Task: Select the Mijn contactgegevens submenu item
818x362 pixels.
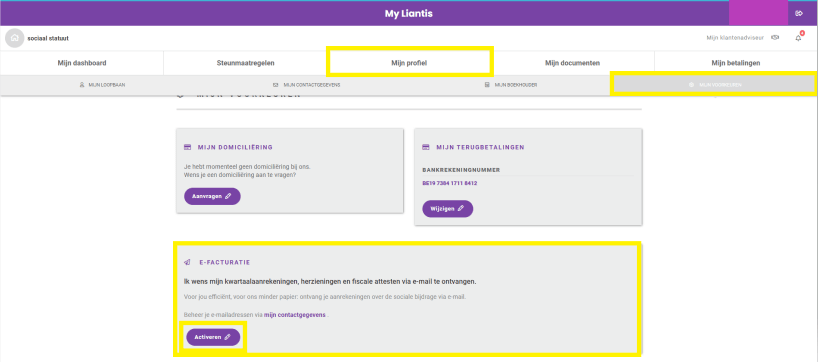Action: pyautogui.click(x=307, y=85)
